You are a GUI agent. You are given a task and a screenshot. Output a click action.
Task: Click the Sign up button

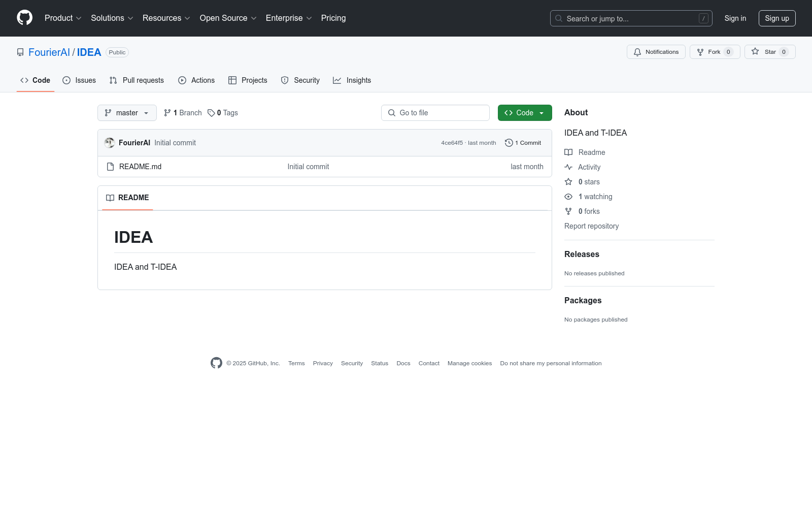(x=777, y=18)
